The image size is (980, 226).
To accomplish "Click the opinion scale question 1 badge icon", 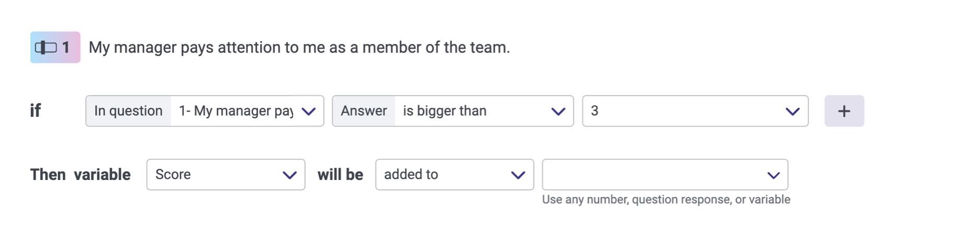I will coord(55,48).
